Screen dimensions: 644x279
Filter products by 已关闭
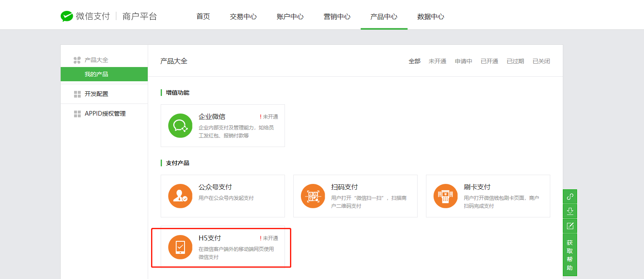[541, 61]
